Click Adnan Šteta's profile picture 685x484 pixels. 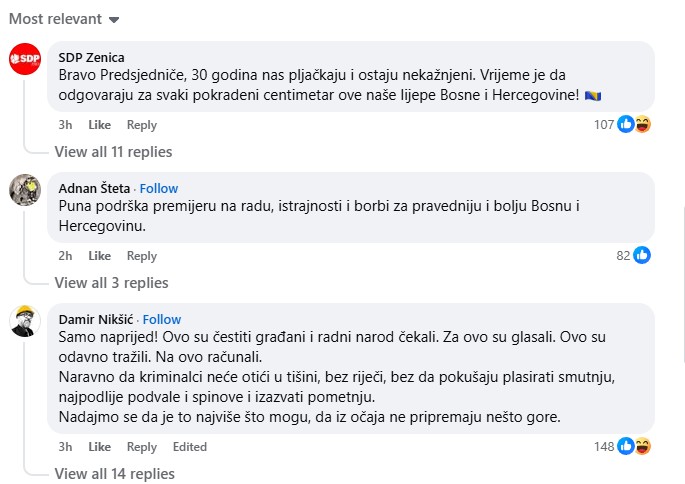coord(24,190)
